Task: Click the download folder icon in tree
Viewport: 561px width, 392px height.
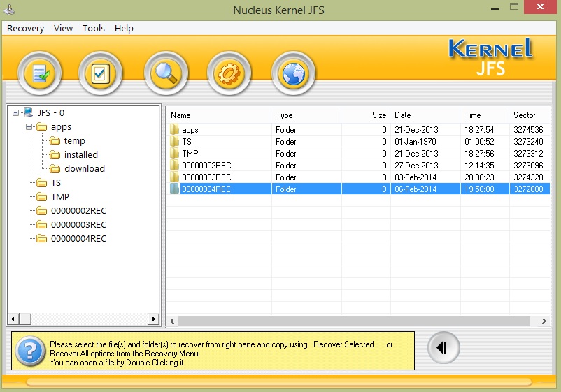Action: click(55, 168)
